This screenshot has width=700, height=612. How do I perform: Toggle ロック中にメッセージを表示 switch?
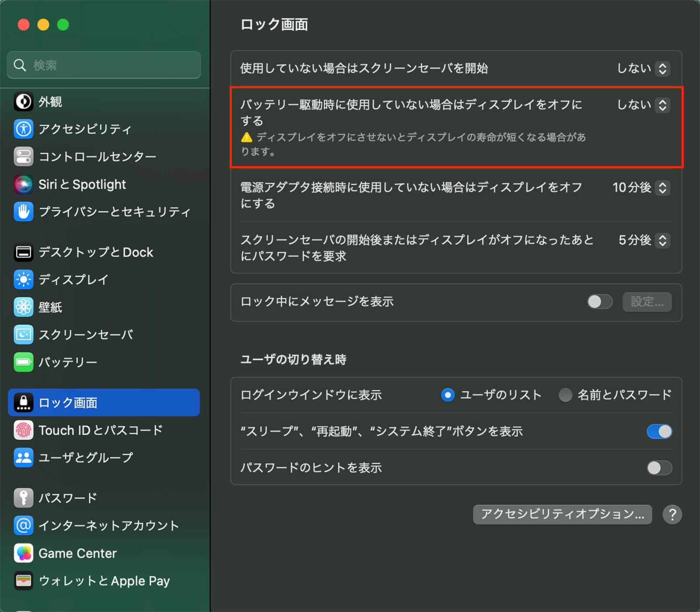click(600, 302)
